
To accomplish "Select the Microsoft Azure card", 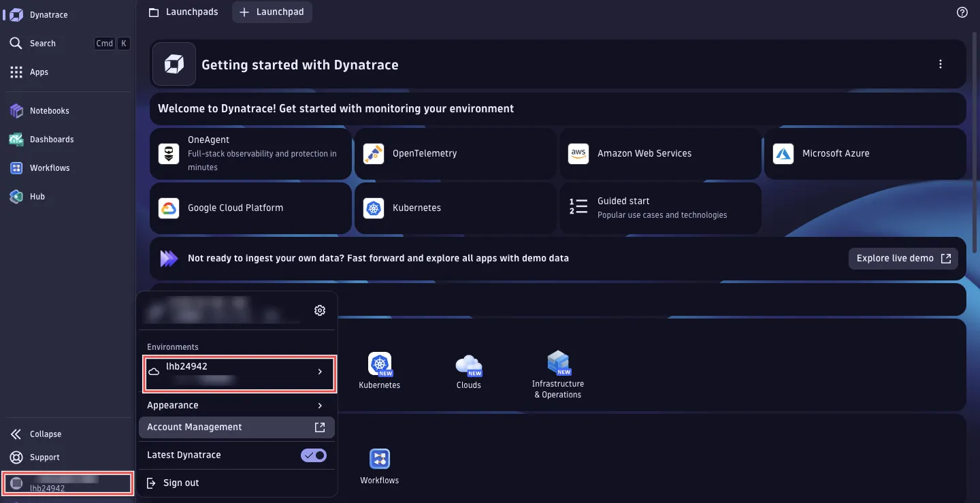I will tap(865, 154).
